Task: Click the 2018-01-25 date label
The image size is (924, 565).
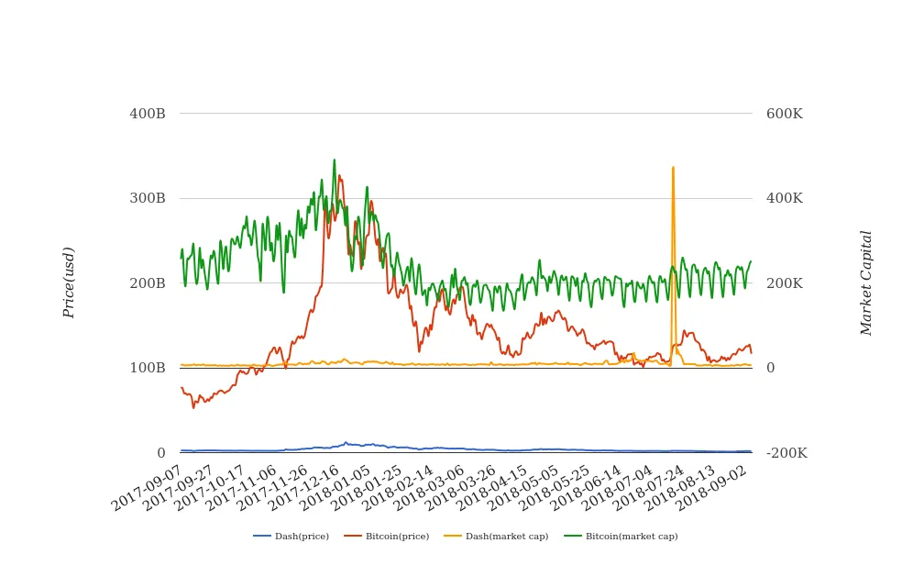Action: coord(366,488)
